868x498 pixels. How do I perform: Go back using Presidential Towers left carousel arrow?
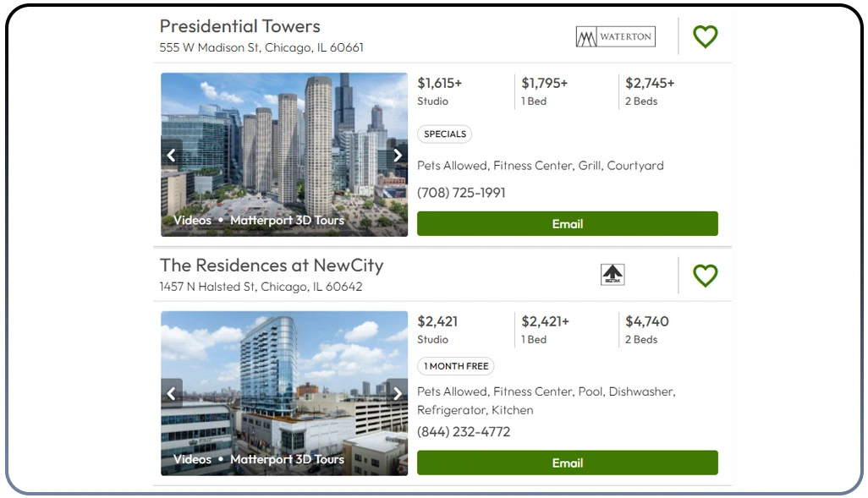click(172, 155)
